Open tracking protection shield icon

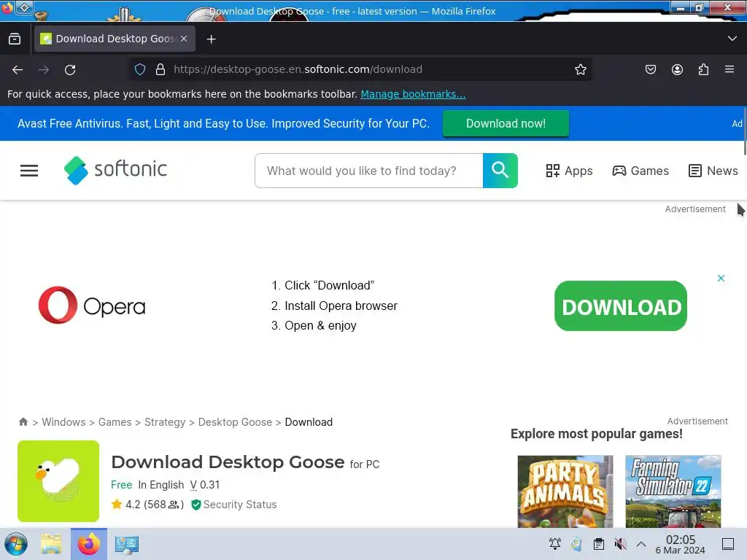click(139, 69)
